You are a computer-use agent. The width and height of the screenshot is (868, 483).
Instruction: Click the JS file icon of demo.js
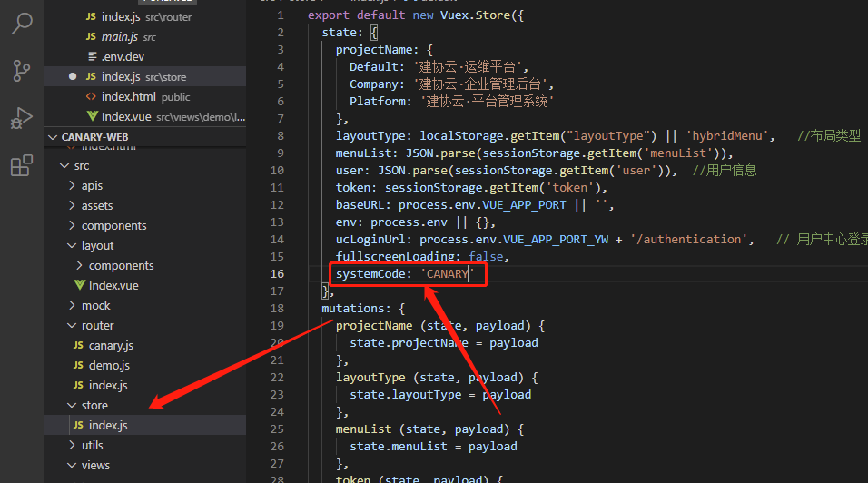click(78, 365)
